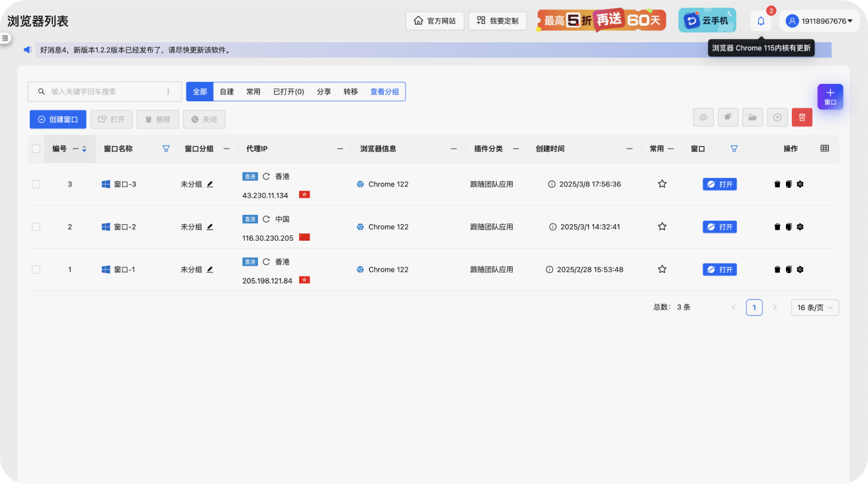The image size is (868, 484).
Task: Click the red trash icon in the toolbar
Action: click(802, 117)
